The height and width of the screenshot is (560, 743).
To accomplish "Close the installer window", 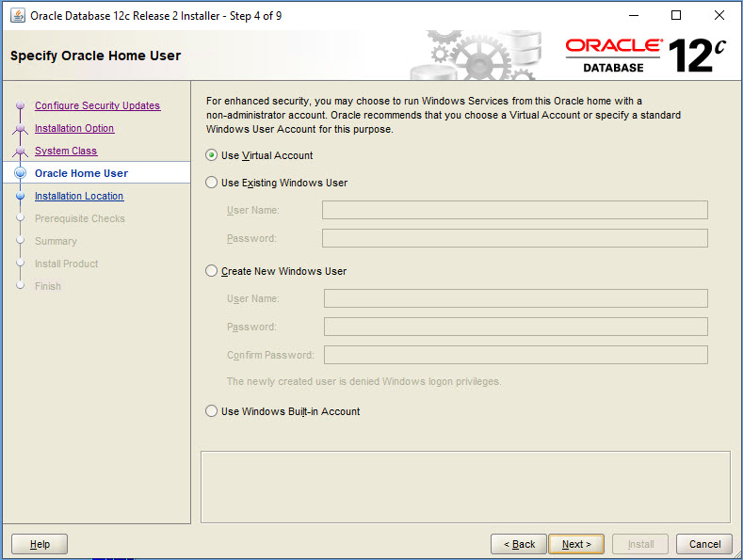I will pos(719,16).
